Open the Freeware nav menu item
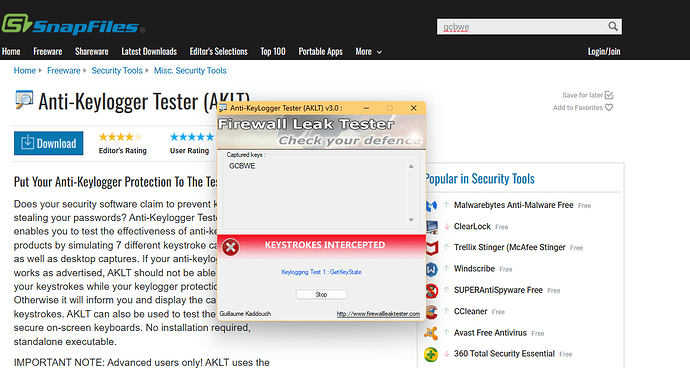The image size is (690, 368). click(48, 52)
